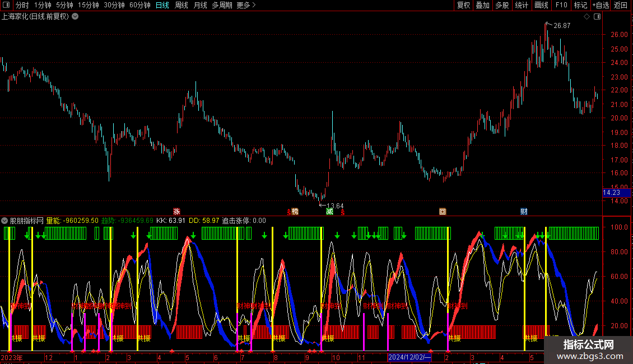Click the DD: 58.97 readout
Viewport: 633px width, 364px height.
(204, 221)
